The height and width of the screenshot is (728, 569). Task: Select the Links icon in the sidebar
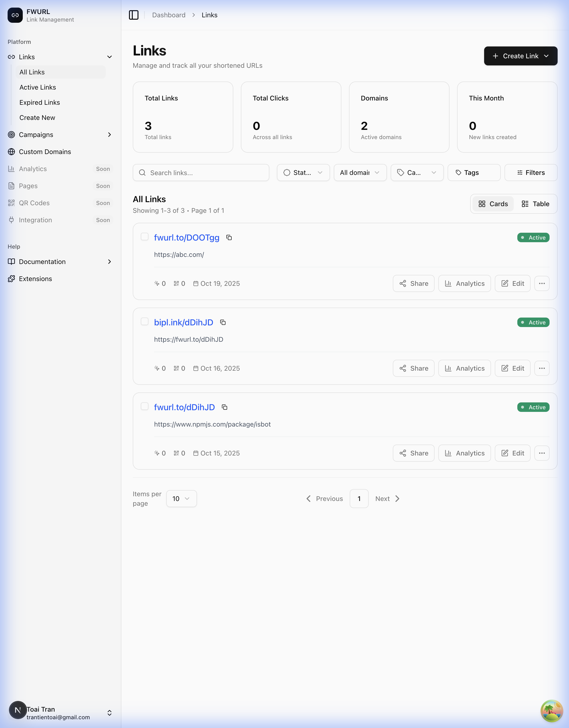point(11,57)
